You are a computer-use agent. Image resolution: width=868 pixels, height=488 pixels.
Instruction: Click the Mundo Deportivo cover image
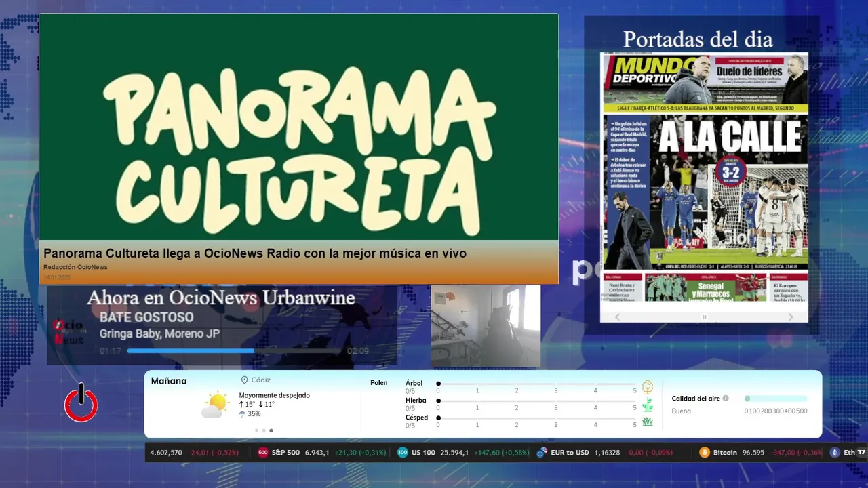coord(704,178)
